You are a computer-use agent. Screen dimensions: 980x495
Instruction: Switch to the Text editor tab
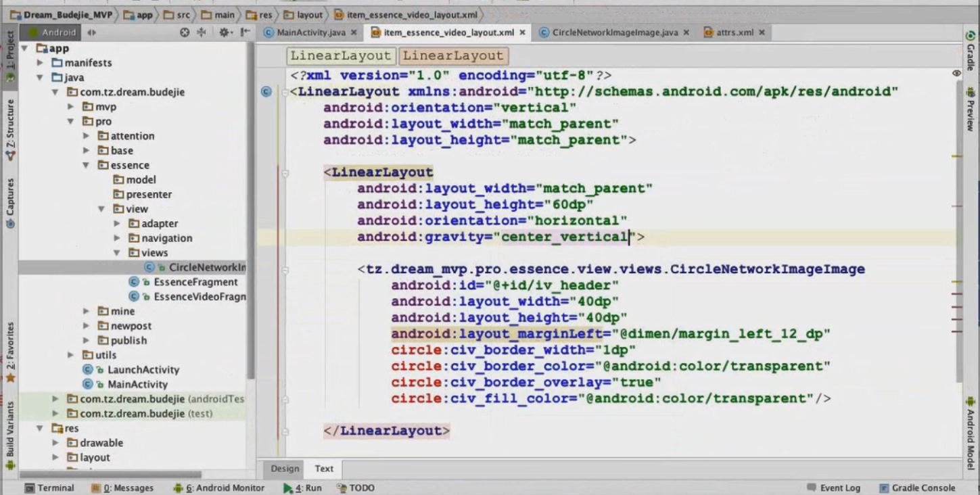(324, 468)
